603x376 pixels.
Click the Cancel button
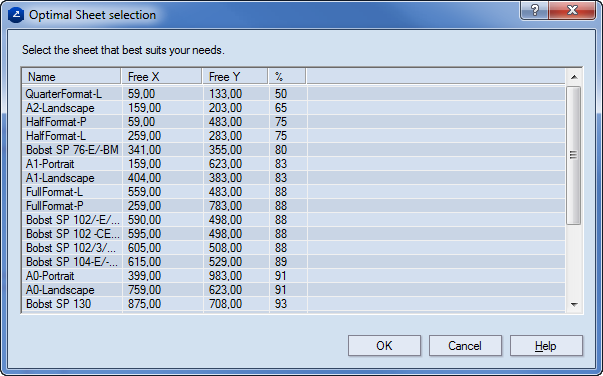(x=465, y=346)
